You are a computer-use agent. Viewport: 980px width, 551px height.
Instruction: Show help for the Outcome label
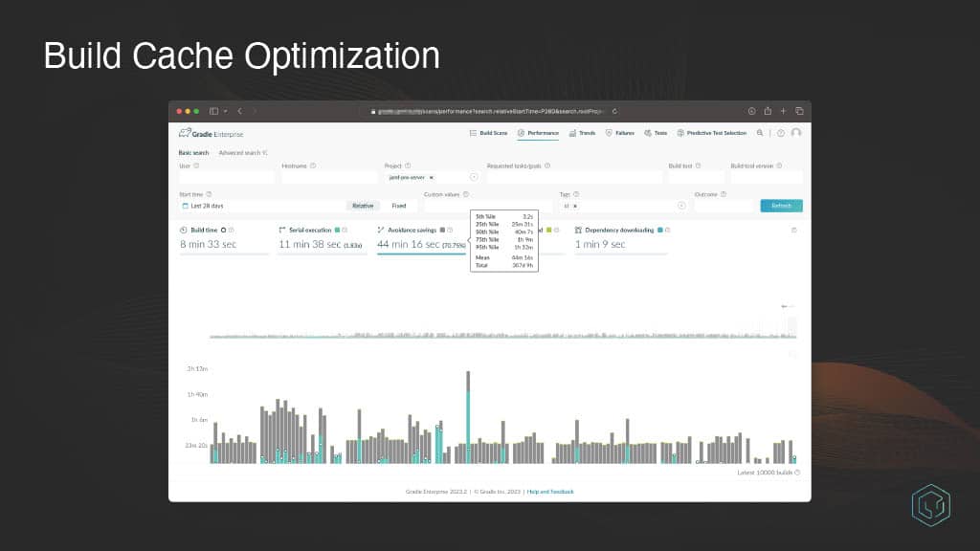724,194
